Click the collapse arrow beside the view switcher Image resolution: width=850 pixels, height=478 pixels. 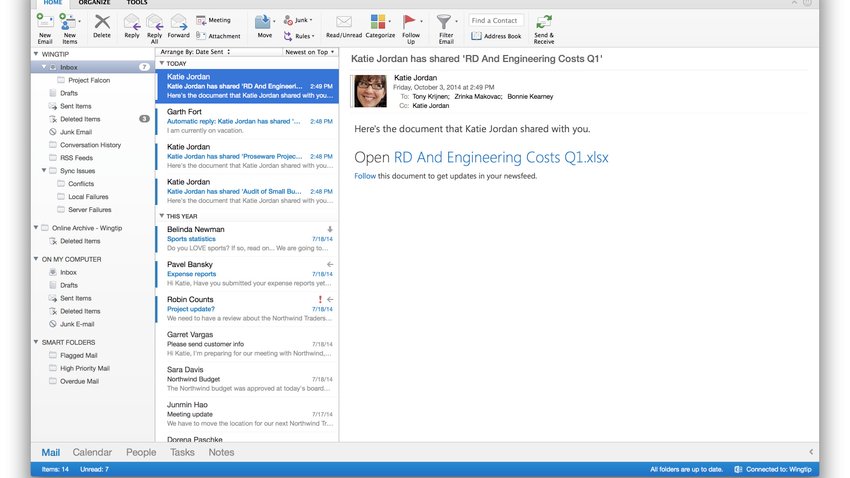coord(811,451)
